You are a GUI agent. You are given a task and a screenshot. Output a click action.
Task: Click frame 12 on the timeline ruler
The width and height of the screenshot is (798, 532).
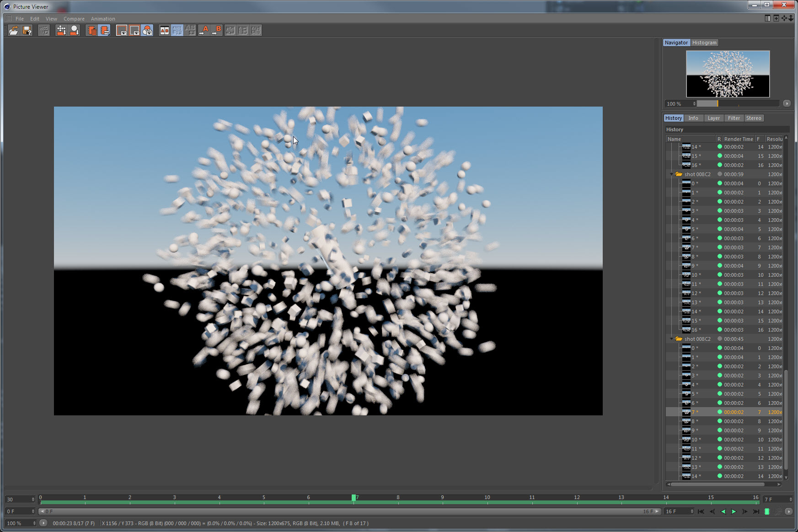(577, 498)
